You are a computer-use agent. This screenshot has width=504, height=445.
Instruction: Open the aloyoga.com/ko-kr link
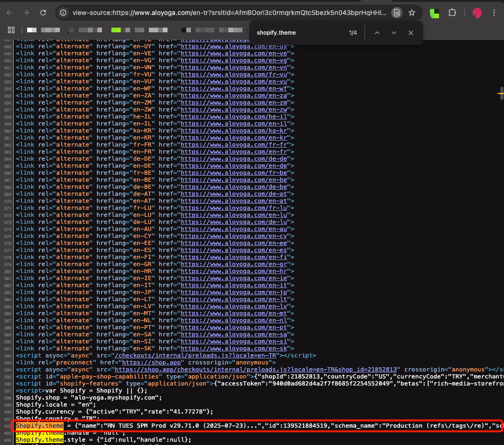click(234, 131)
